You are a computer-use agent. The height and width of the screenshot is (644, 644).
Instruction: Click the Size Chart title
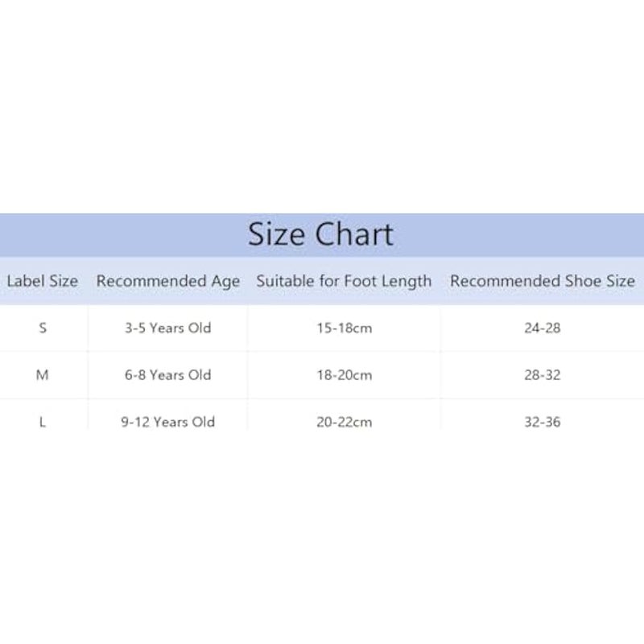coord(320,234)
